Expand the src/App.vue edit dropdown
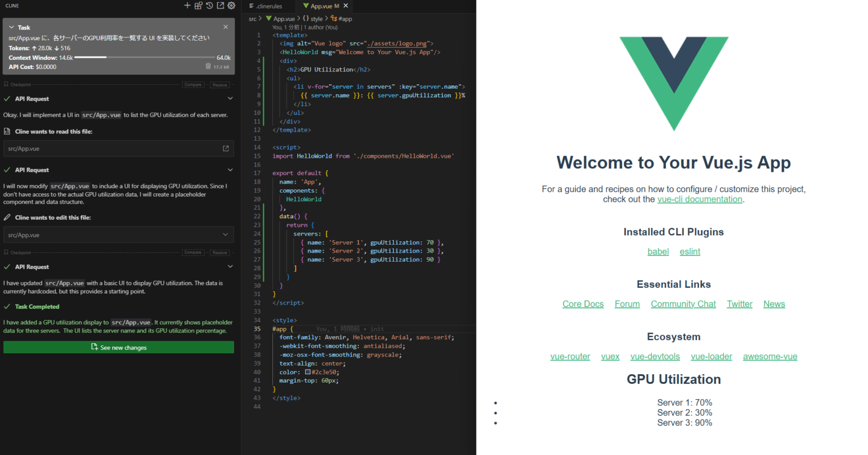The image size is (868, 455). (x=225, y=235)
